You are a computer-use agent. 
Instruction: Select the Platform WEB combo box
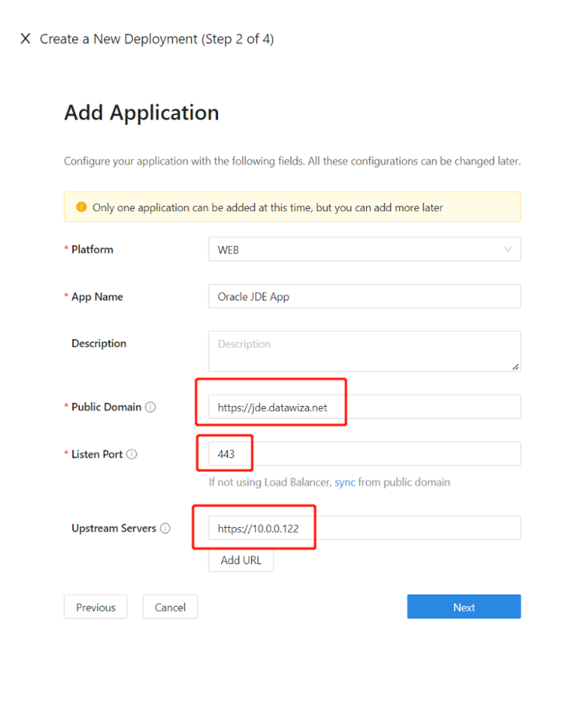[x=365, y=249]
